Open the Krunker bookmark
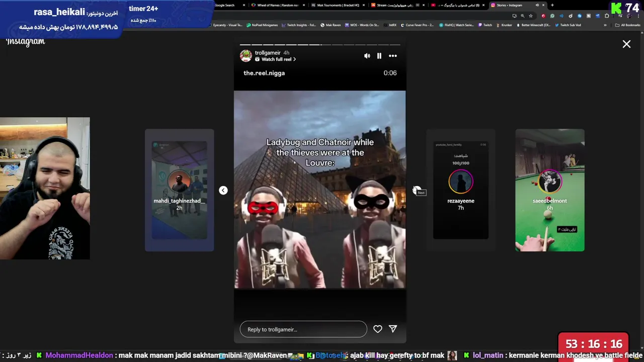This screenshot has height=362, width=644. click(504, 25)
